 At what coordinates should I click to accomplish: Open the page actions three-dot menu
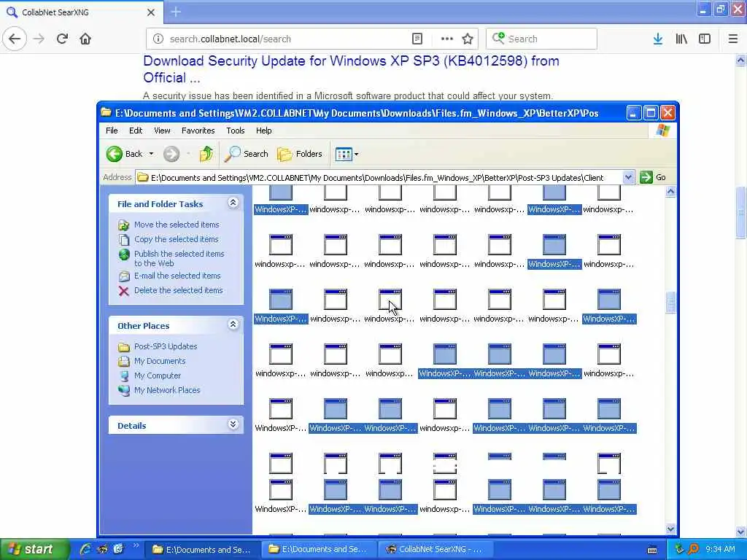coord(447,39)
